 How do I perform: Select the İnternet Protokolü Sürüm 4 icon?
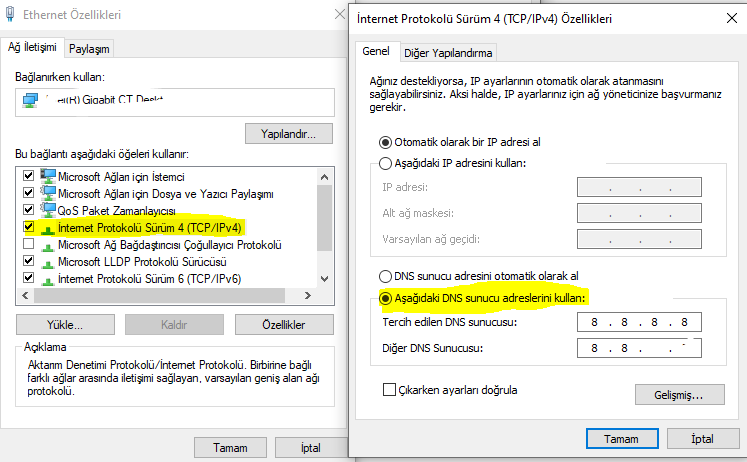(x=48, y=228)
